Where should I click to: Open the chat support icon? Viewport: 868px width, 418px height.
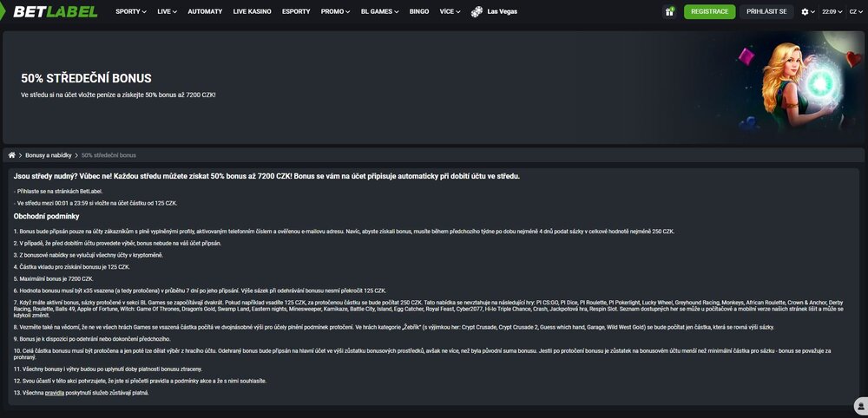pos(861,405)
